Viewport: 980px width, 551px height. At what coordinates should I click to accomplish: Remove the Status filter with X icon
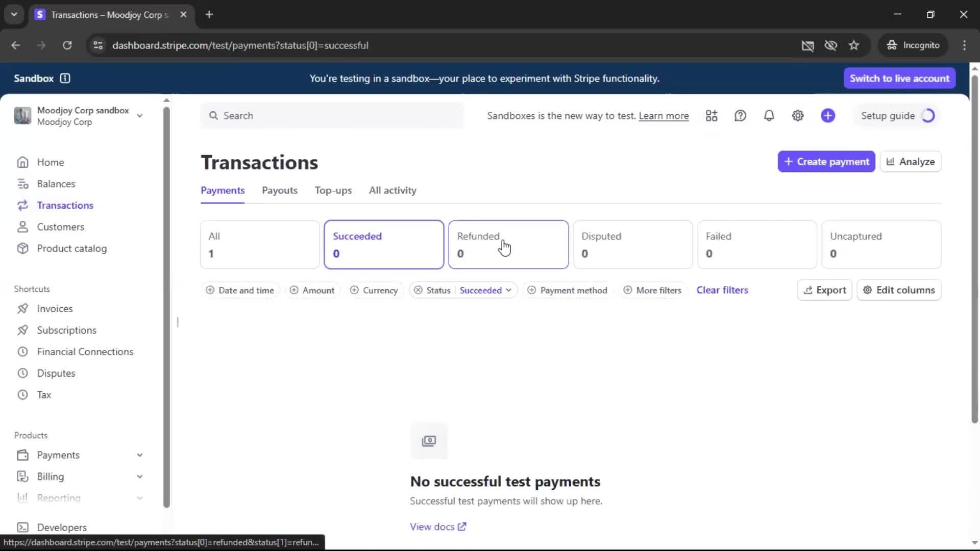[x=418, y=290]
